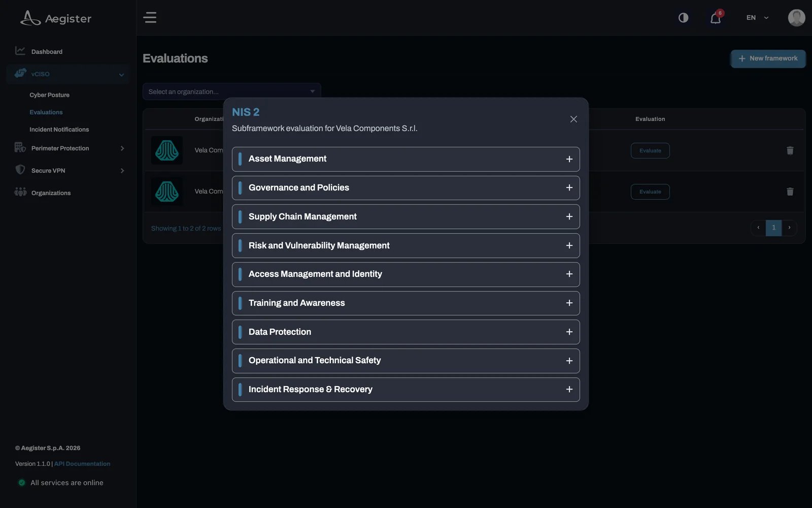Image resolution: width=812 pixels, height=508 pixels.
Task: Expand Access Management and Identity section
Action: coord(405,274)
